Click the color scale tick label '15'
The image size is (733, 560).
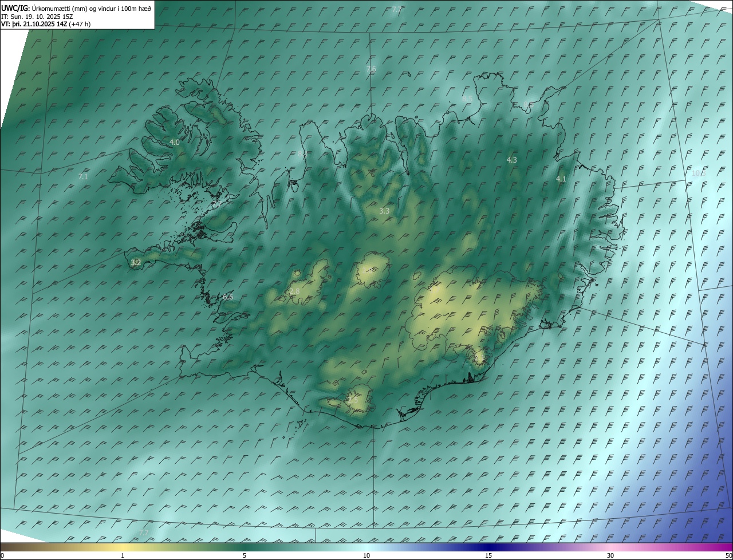(488, 555)
